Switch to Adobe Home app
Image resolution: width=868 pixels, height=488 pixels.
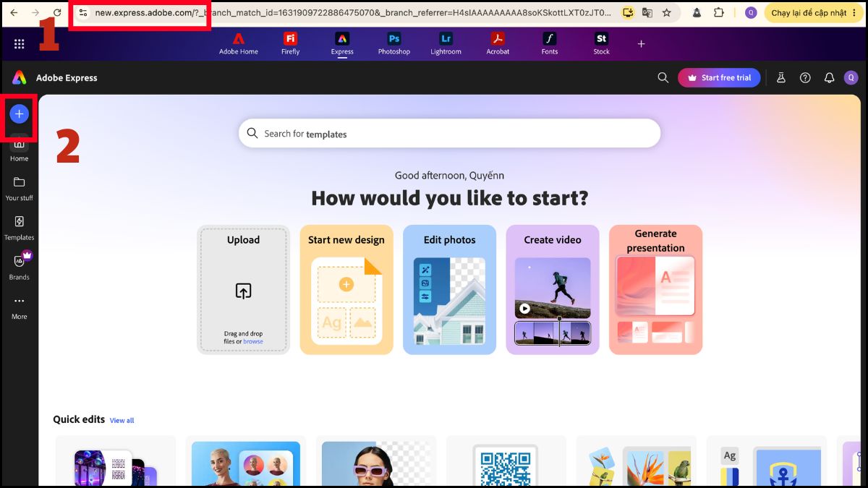pos(239,43)
